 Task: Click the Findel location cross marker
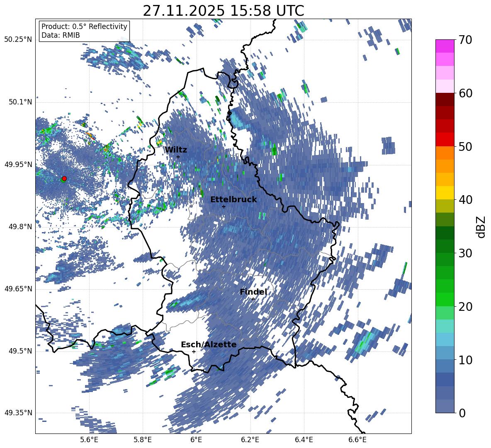253,299
